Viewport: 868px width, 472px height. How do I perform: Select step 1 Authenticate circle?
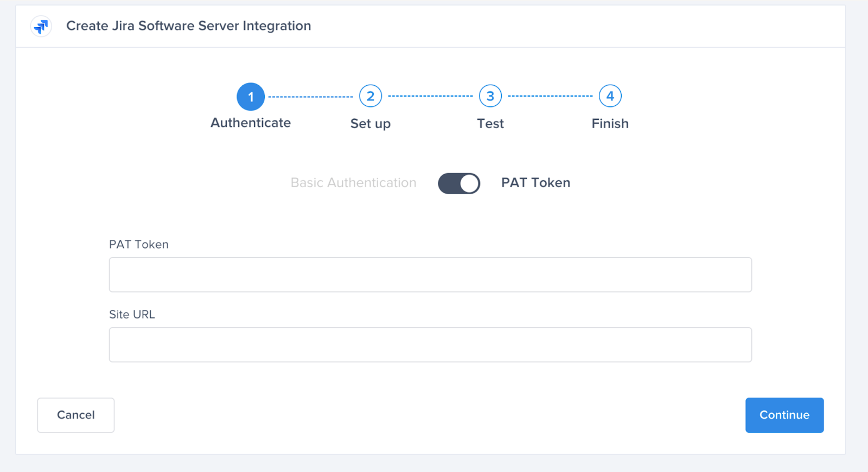click(251, 97)
